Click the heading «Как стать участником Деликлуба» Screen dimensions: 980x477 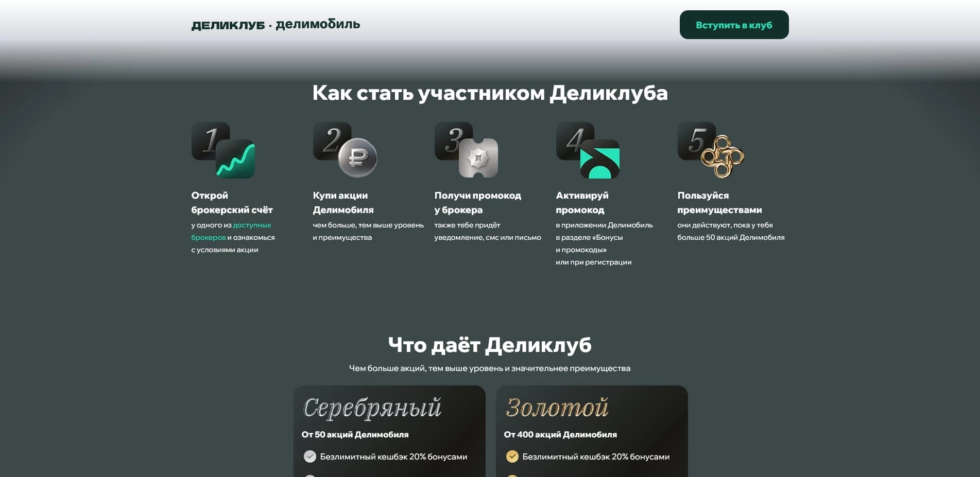click(490, 93)
